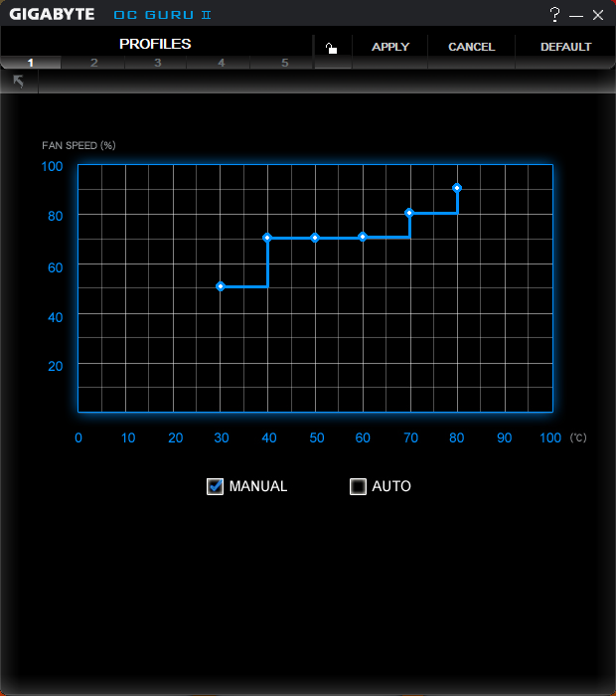Screen dimensions: 616x696
Task: Click the FAN SPEED (%) axis label
Action: [78, 145]
